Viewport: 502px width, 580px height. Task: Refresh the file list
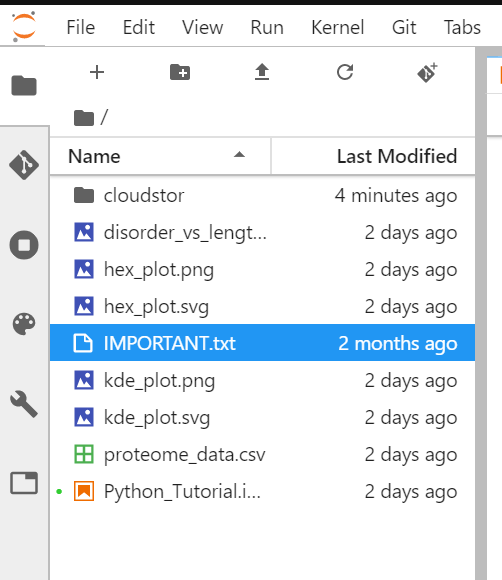point(345,72)
